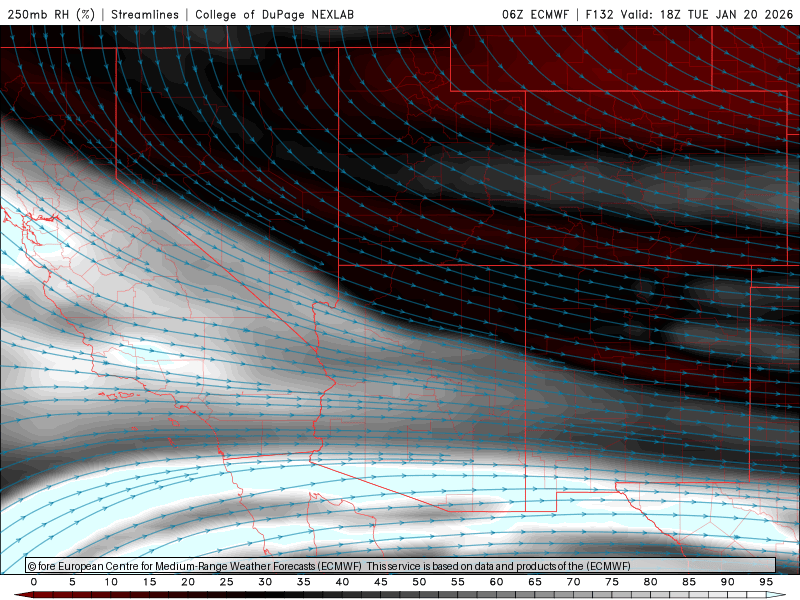The image size is (800, 600).
Task: Click the '95' value on the color scale
Action: point(766,582)
